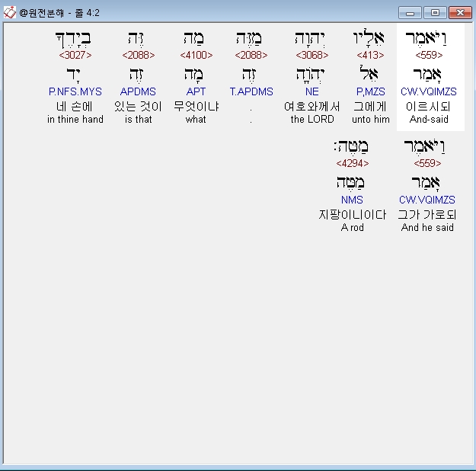Select the gloss 'the LORD'

tap(312, 119)
